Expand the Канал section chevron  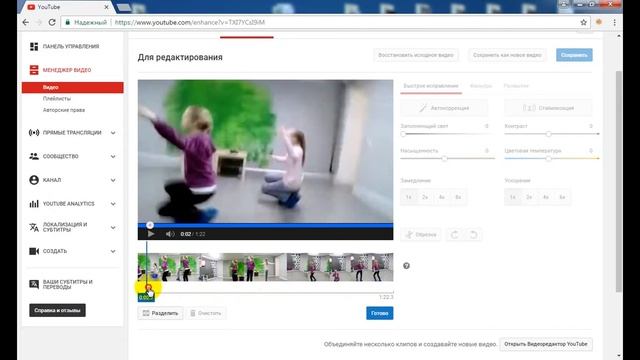click(x=113, y=180)
